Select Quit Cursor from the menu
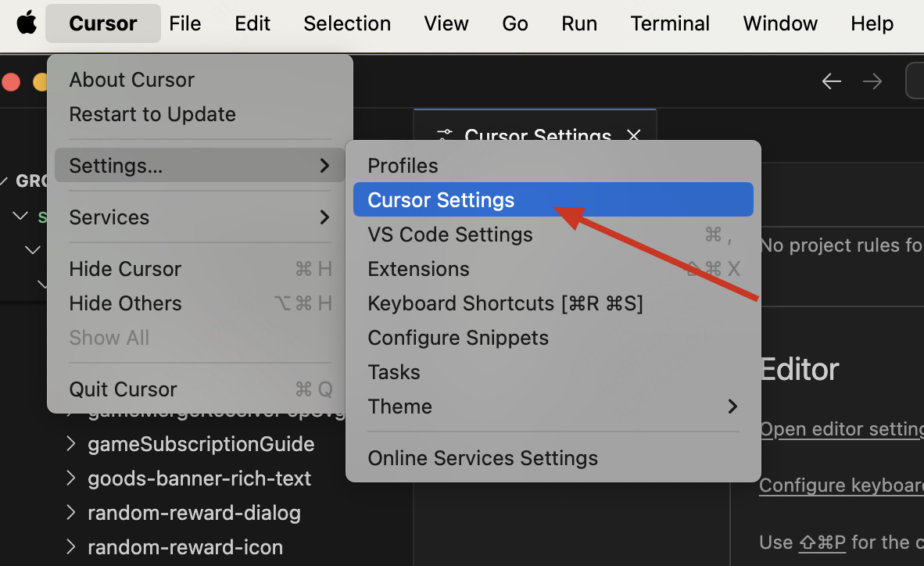924x566 pixels. pyautogui.click(x=123, y=389)
